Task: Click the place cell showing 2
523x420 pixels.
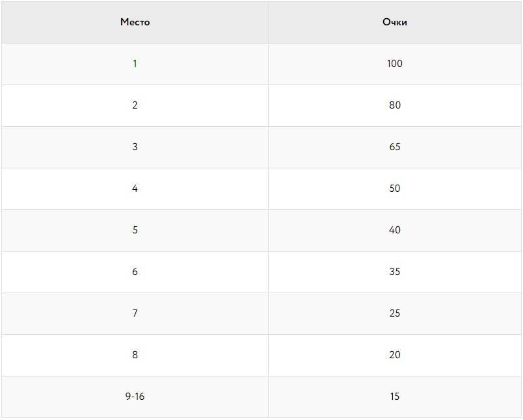Action: click(135, 105)
